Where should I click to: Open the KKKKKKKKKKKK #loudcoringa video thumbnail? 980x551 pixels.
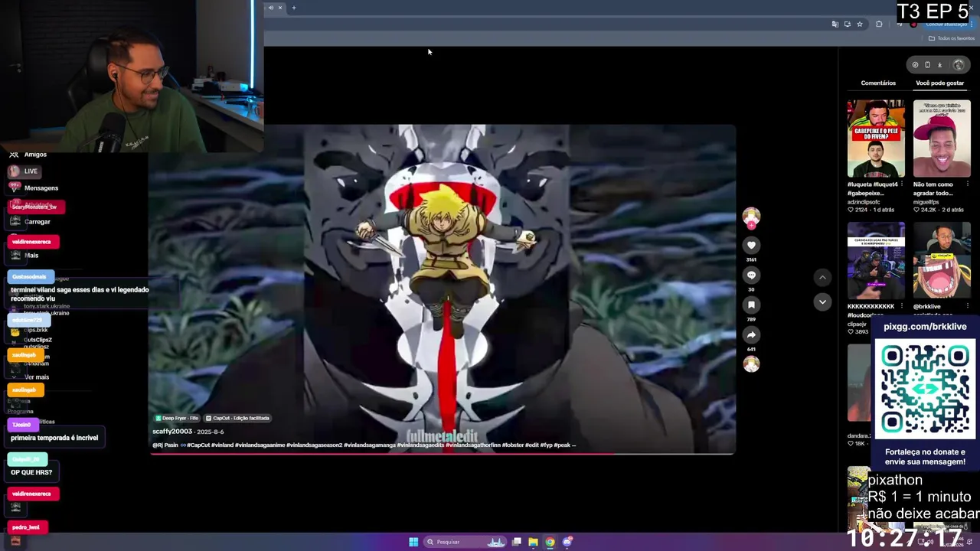coord(876,260)
